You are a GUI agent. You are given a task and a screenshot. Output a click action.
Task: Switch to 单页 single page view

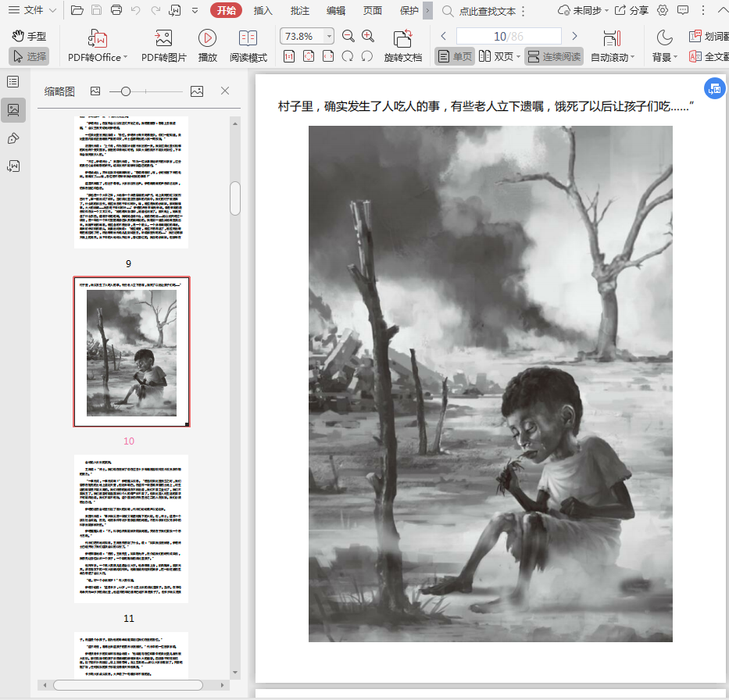coord(455,56)
